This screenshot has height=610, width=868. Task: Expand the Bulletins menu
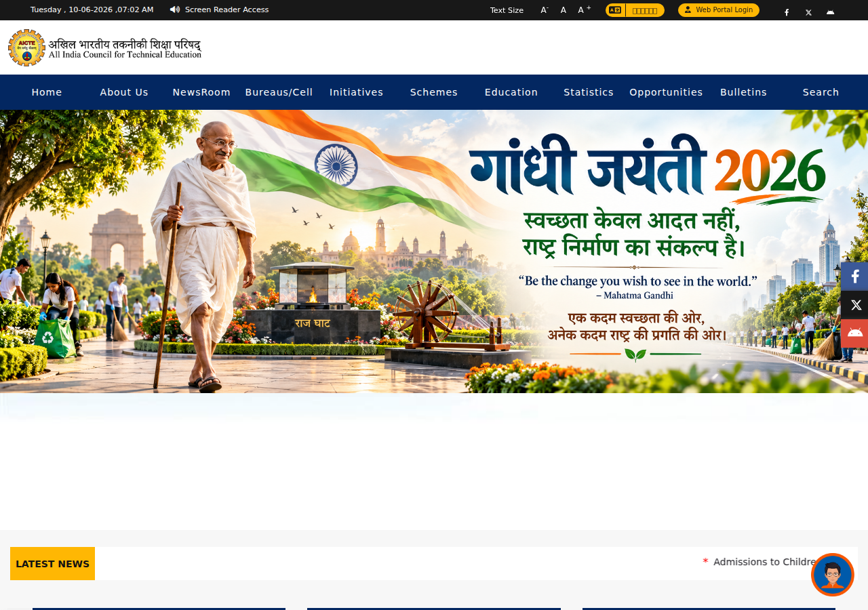743,92
